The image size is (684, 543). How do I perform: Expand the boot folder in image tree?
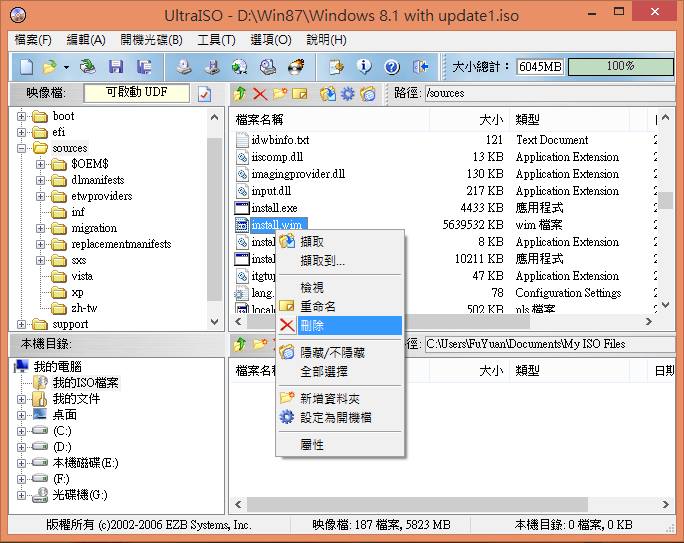[x=21, y=116]
